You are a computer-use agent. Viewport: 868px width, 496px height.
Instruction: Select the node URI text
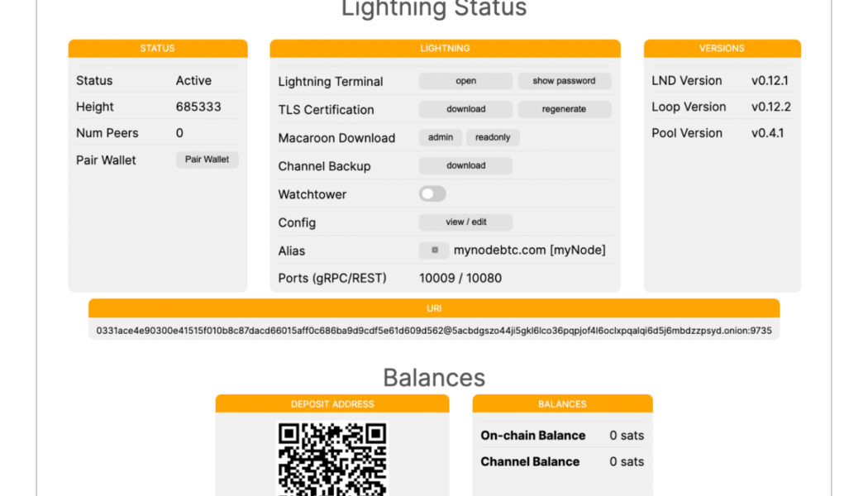[x=434, y=330]
